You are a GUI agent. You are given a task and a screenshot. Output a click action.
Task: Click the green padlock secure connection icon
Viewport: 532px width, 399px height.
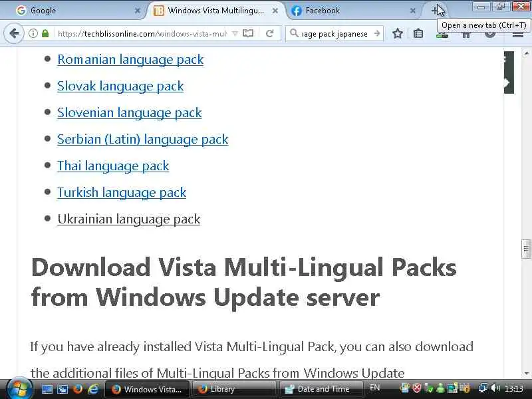(x=45, y=33)
